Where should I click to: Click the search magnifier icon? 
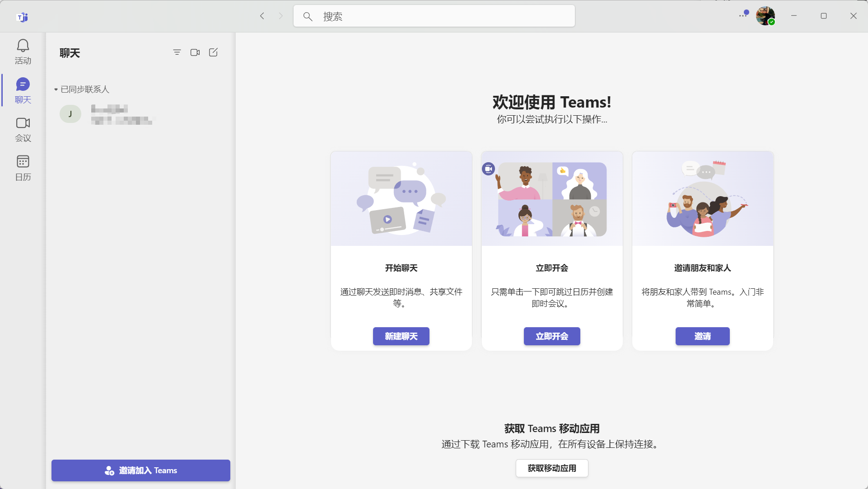[308, 17]
